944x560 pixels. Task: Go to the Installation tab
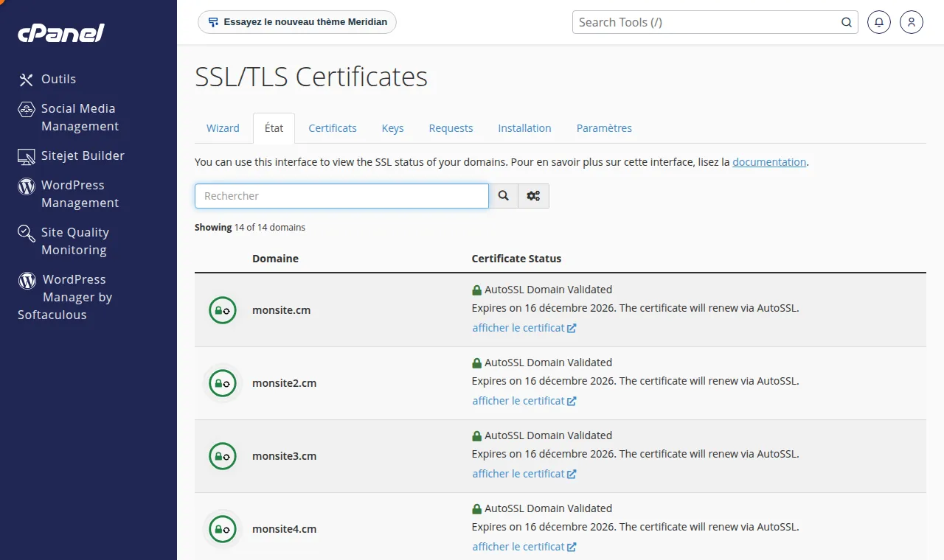(x=524, y=128)
